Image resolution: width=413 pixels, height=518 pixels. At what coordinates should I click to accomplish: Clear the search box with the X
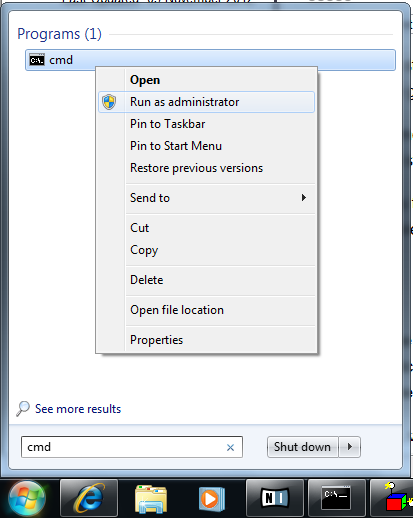coord(230,447)
